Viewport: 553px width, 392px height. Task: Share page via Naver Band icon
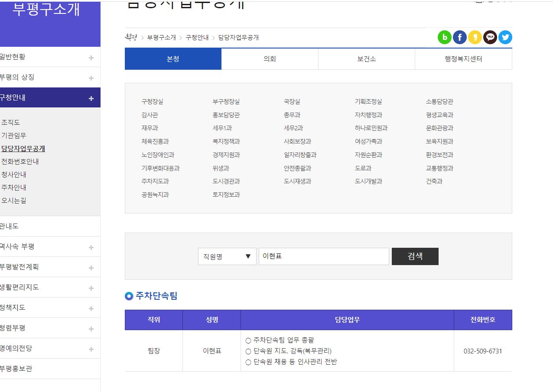click(445, 38)
